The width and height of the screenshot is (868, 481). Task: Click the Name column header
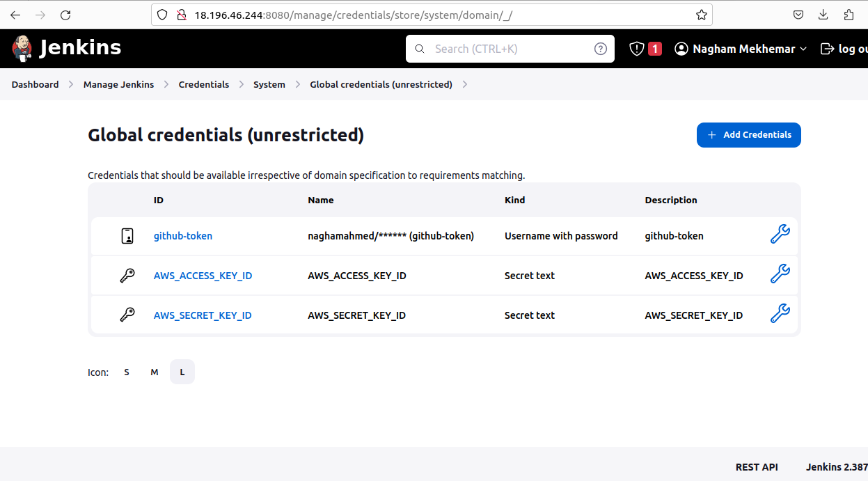pos(321,200)
